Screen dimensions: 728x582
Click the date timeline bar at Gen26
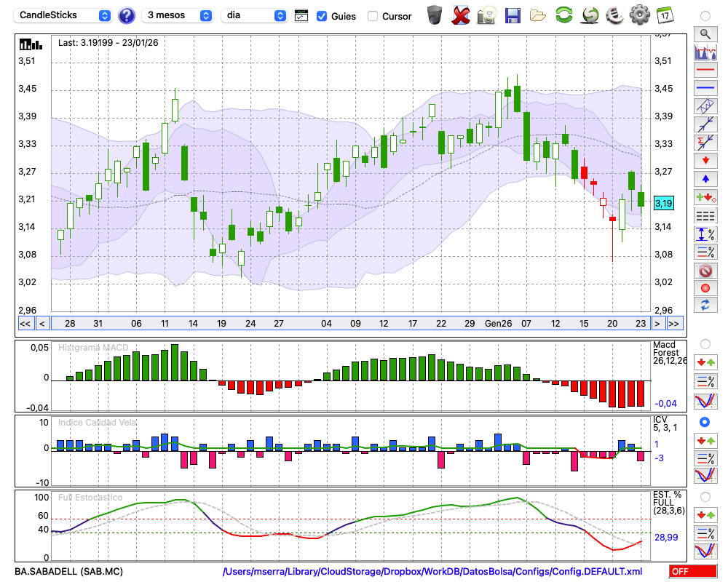pyautogui.click(x=499, y=324)
